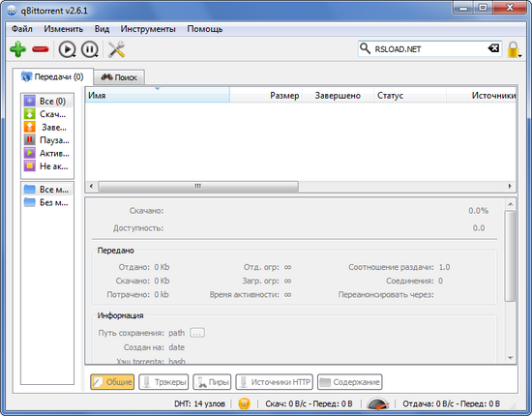This screenshot has height=416, width=532.
Task: Lock the interface with the padlock icon
Action: [514, 49]
